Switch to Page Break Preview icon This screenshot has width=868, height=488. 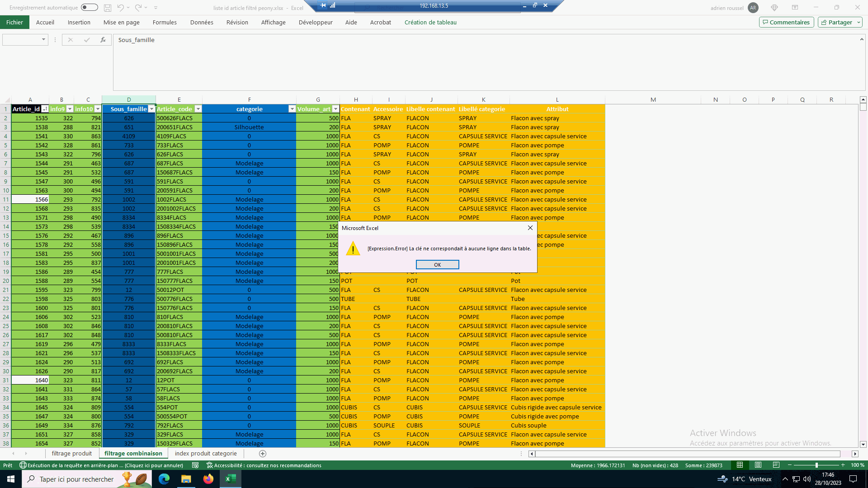(x=776, y=465)
